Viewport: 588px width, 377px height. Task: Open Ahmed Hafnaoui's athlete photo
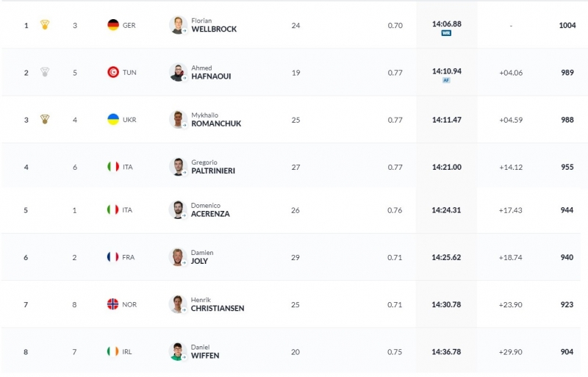[178, 72]
